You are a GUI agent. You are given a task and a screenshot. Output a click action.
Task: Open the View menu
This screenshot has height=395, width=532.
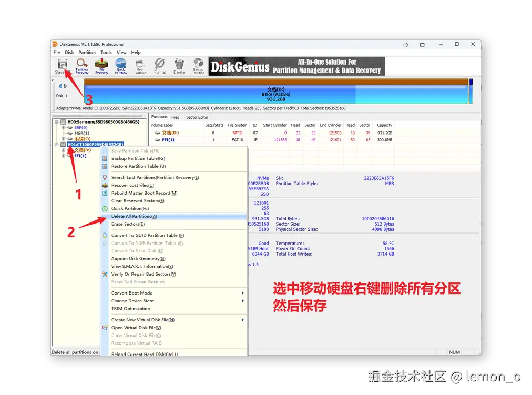click(121, 53)
